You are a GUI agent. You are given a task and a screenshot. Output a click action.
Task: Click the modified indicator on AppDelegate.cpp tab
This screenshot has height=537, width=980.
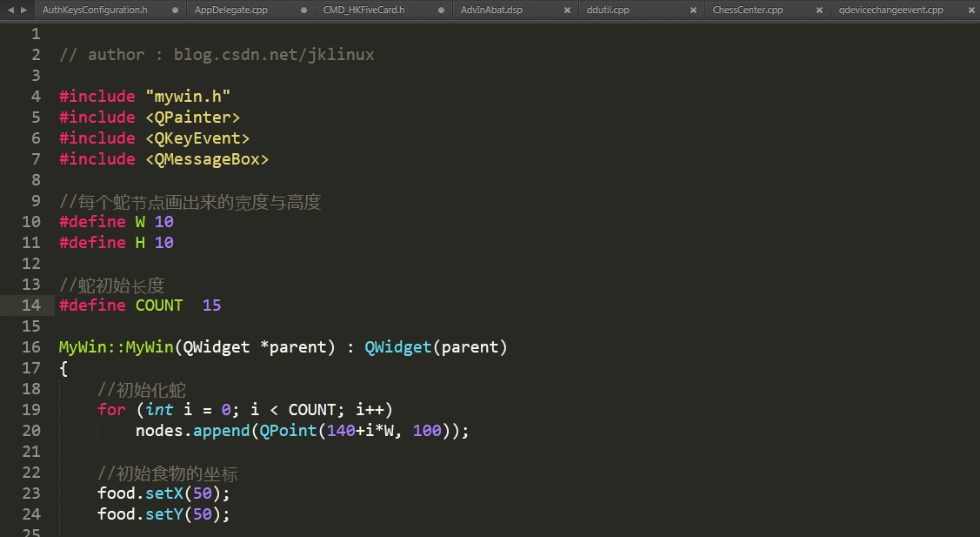303,11
